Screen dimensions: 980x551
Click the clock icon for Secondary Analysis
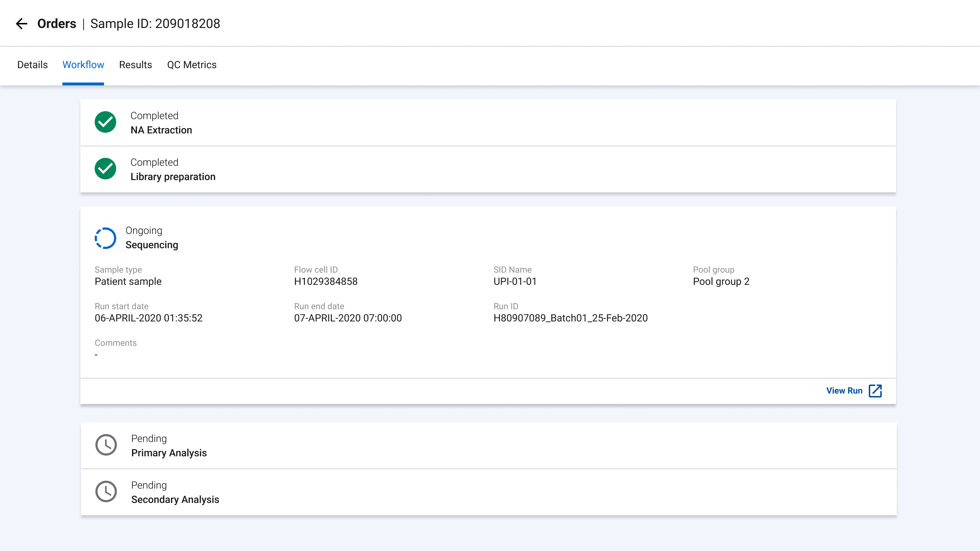click(x=106, y=491)
